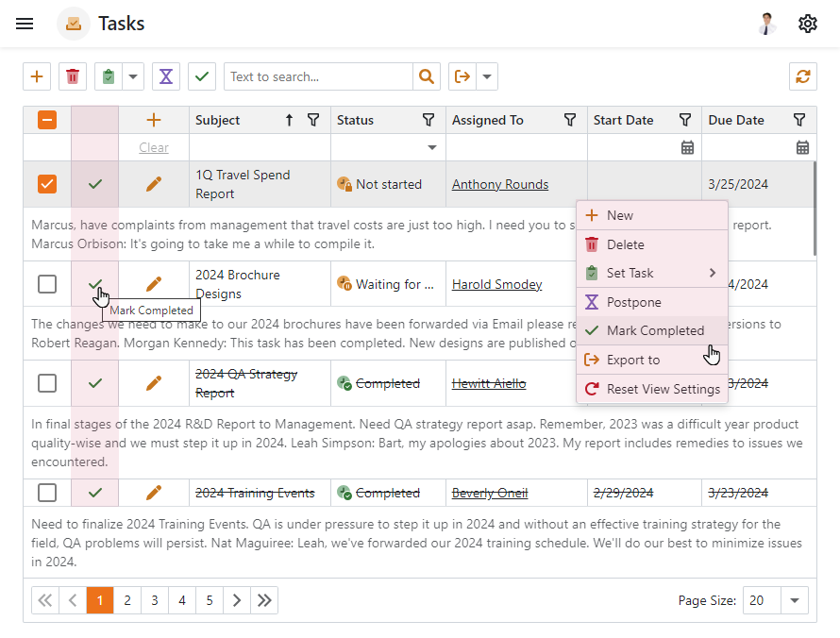This screenshot has width=840, height=638.
Task: Click the Set Task clipboard toolbar button
Action: click(109, 76)
